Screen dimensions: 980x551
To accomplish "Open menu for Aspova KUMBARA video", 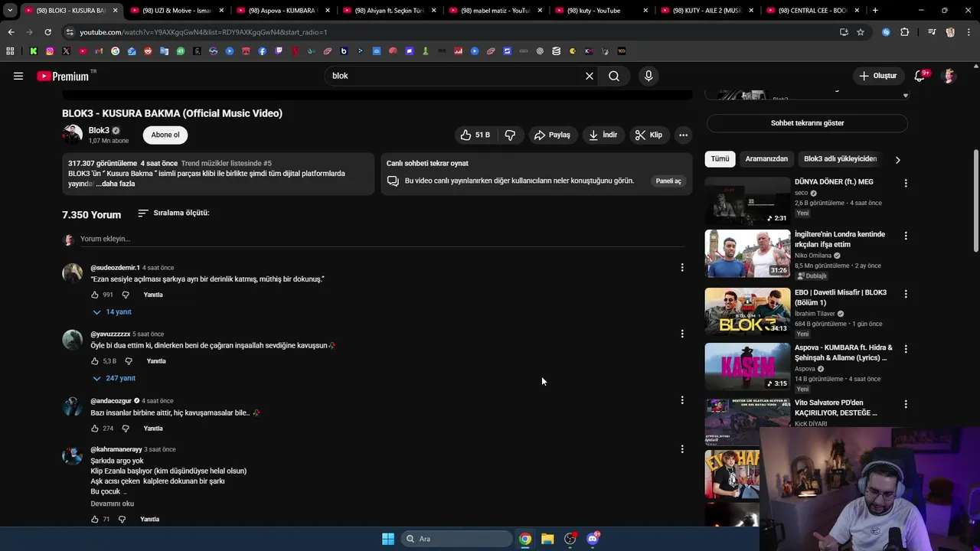I will pos(906,349).
